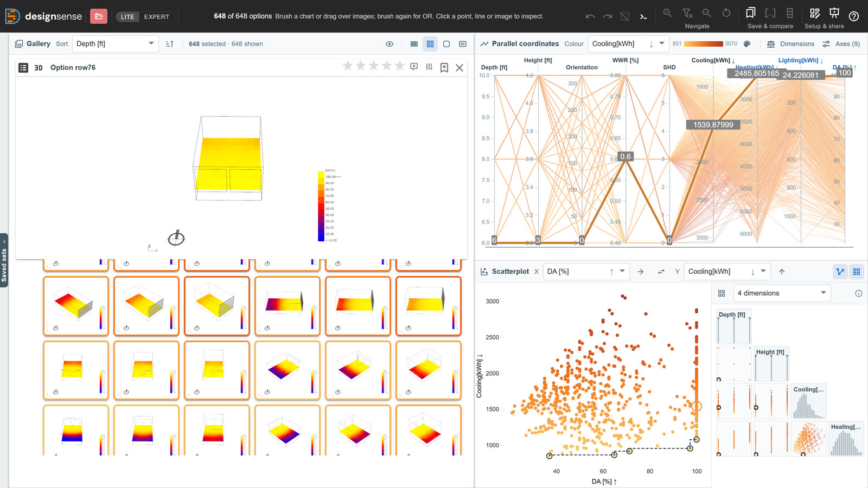Expand the 4 dimensions dropdown
Screen dimensions: 868x488
(782, 293)
